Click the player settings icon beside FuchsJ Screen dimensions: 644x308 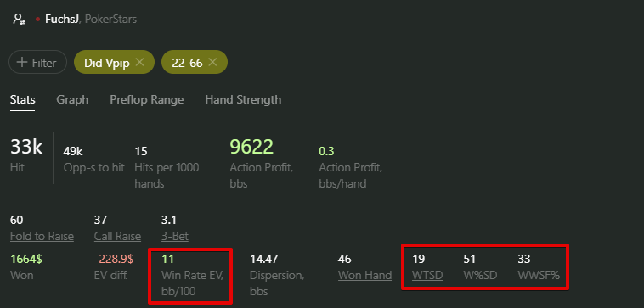pos(19,19)
